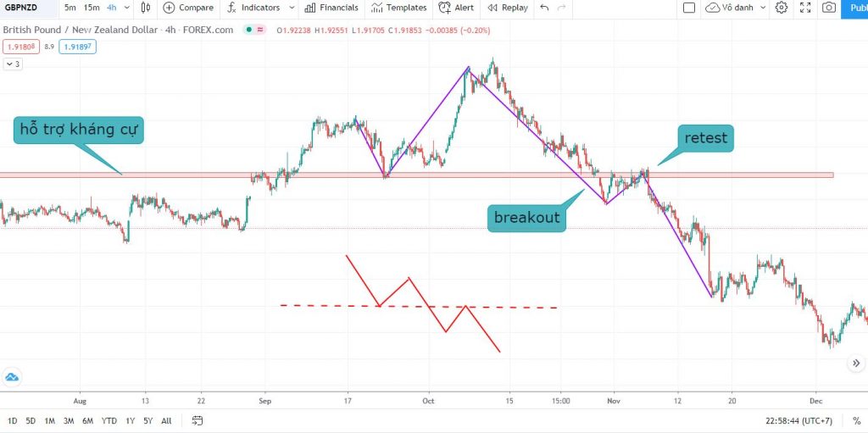Toggle the market status indicator pill
Image resolution: width=868 pixels, height=433 pixels.
click(x=253, y=30)
